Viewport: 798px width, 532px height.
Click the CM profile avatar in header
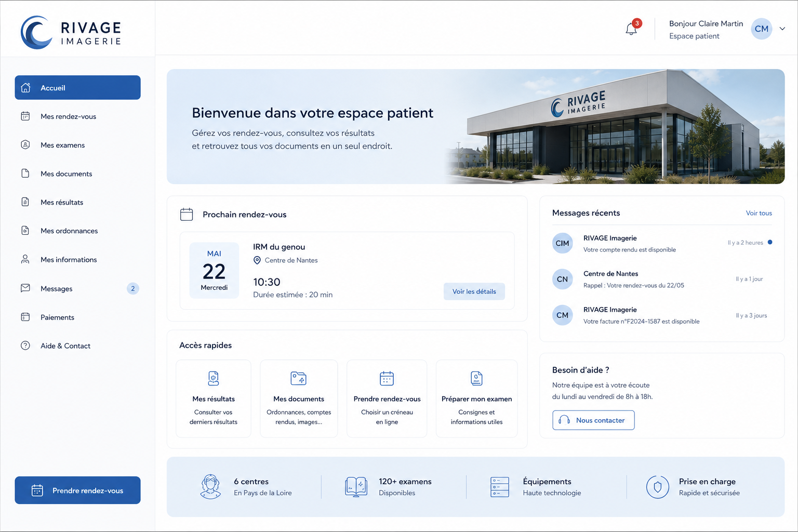[762, 29]
